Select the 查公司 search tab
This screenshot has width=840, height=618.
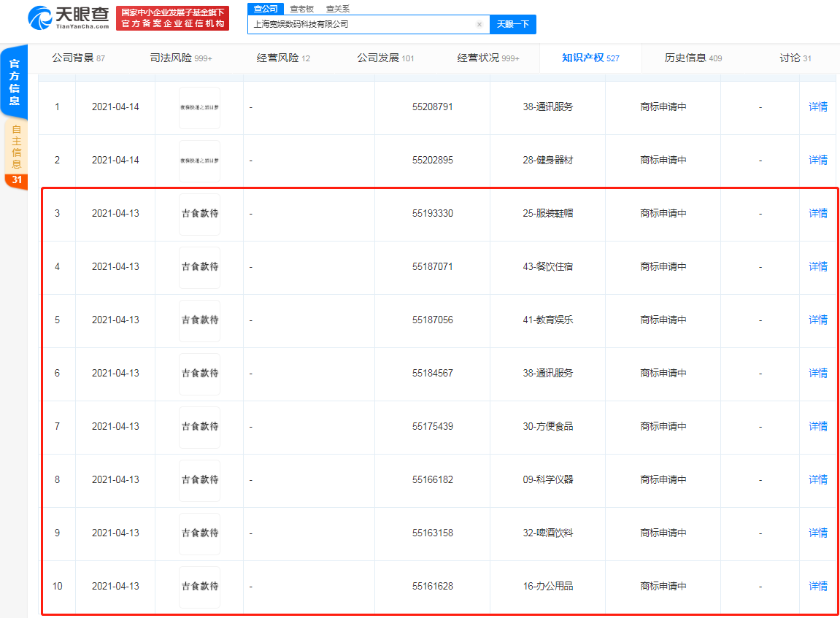(266, 9)
